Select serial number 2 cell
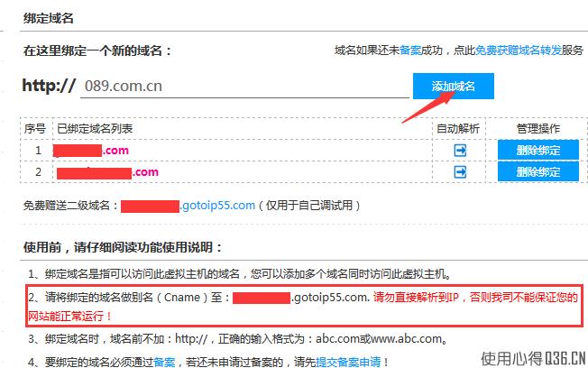This screenshot has height=368, width=588. [x=38, y=172]
